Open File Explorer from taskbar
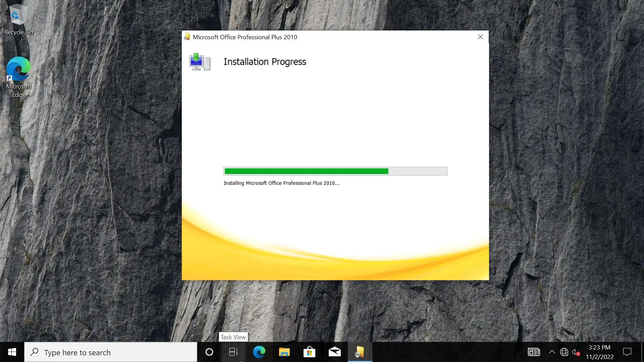Image resolution: width=644 pixels, height=362 pixels. click(x=284, y=352)
